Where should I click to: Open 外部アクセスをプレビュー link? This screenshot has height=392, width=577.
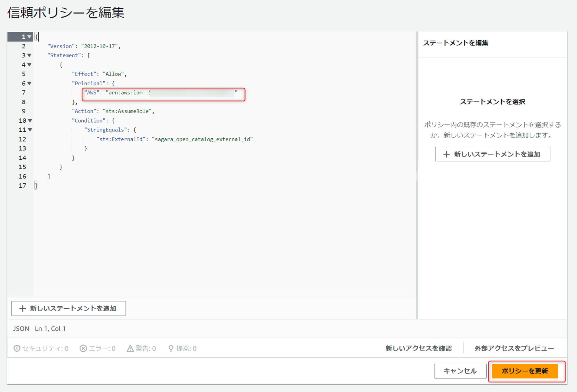pos(514,348)
